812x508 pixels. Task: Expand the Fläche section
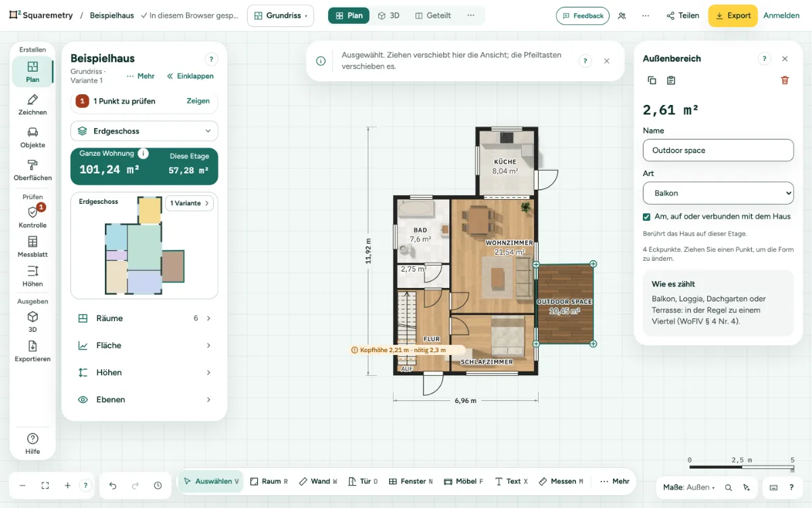[x=144, y=345]
